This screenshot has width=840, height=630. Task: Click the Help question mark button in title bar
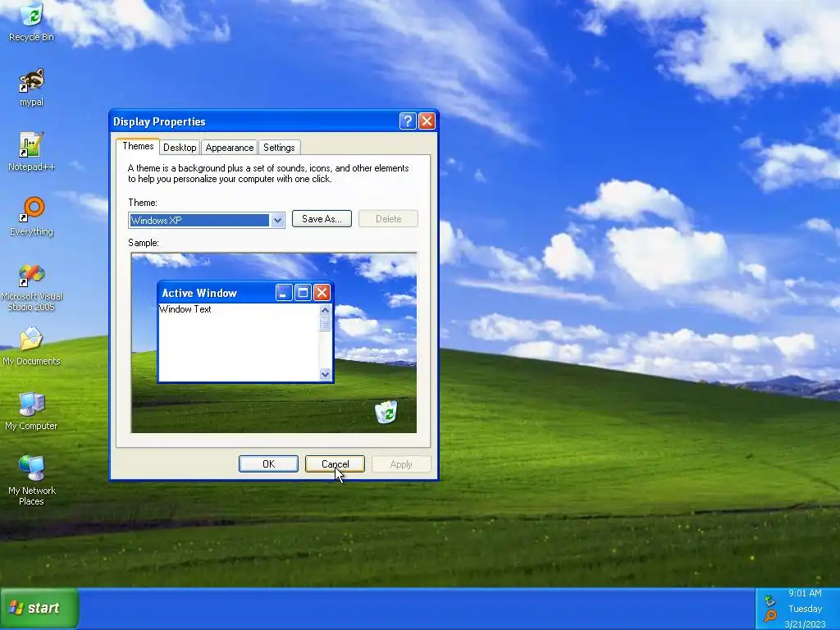click(x=408, y=121)
